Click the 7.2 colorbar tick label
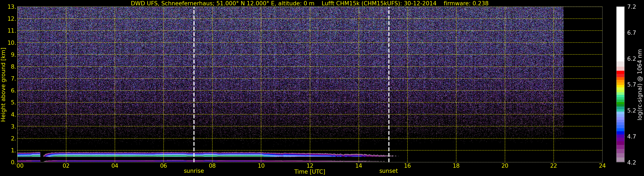Image resolution: width=644 pixels, height=176 pixels. coord(632,7)
